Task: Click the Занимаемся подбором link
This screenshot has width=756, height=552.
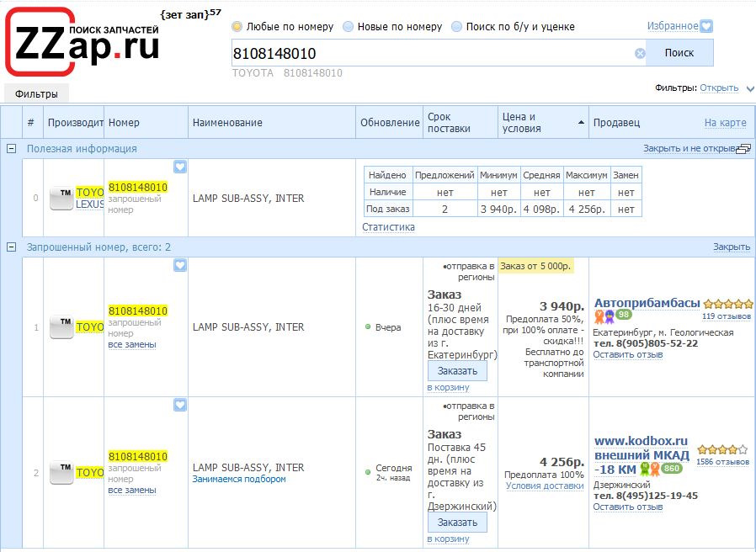Action: pyautogui.click(x=239, y=479)
